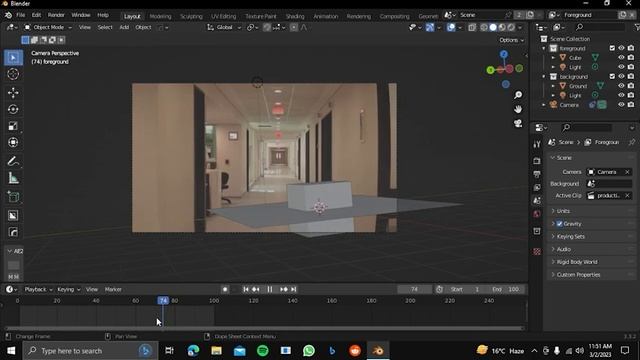
Task: Click the pan hand icon in viewport
Action: pos(518,109)
